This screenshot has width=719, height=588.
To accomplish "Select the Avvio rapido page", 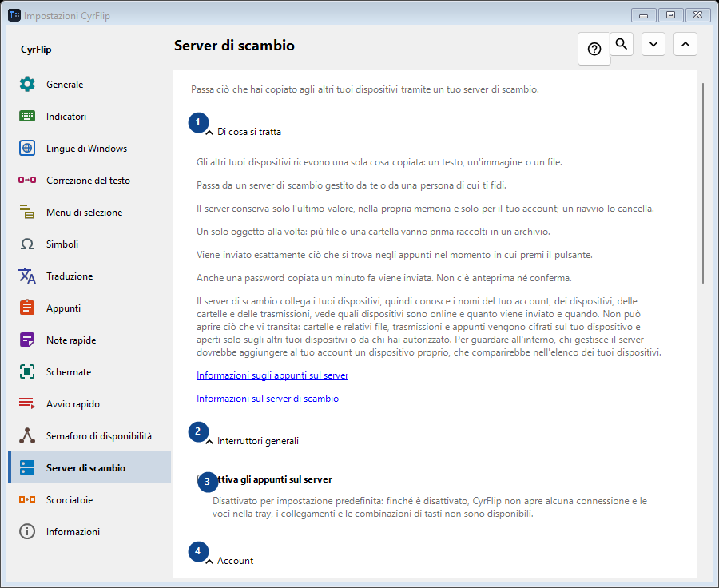I will pos(89,403).
